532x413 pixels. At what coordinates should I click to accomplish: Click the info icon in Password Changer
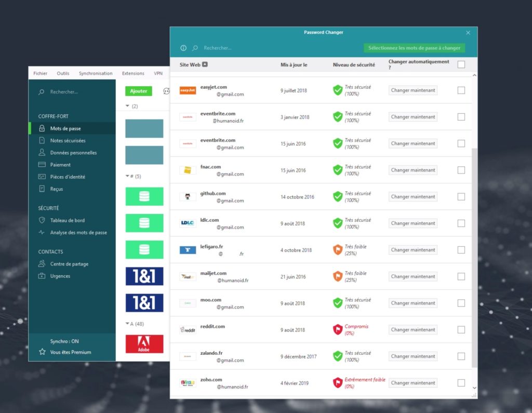(x=183, y=48)
